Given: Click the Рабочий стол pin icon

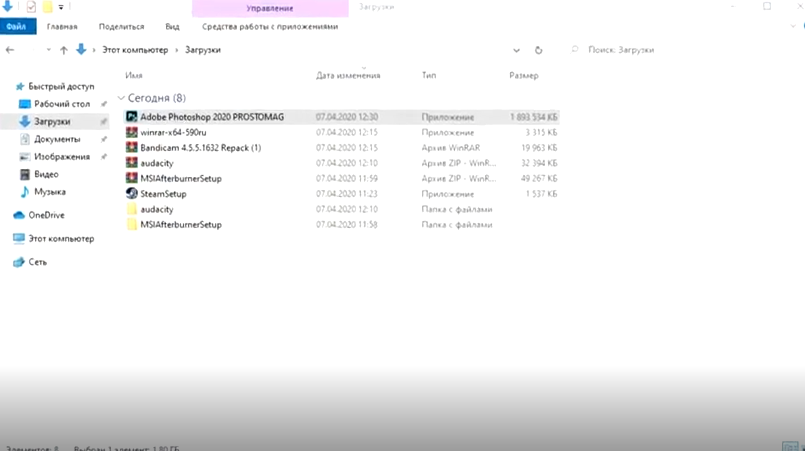Looking at the screenshot, I should [x=104, y=104].
